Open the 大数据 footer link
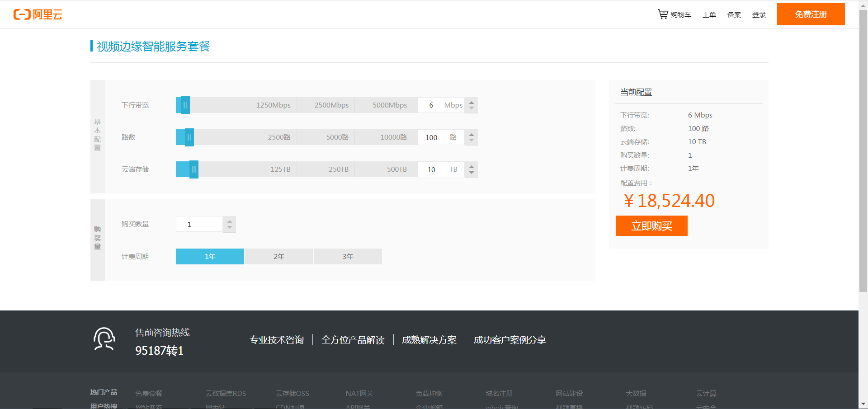The height and width of the screenshot is (409, 868). 636,394
